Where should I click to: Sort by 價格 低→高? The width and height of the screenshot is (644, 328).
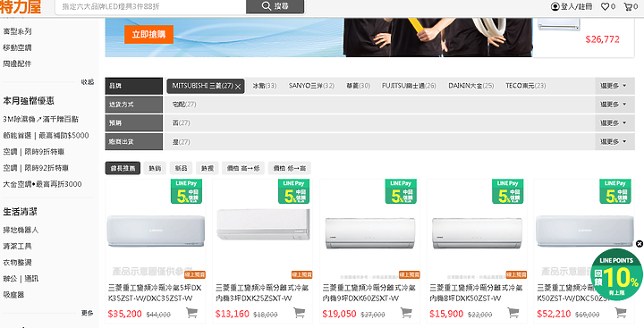(x=290, y=168)
